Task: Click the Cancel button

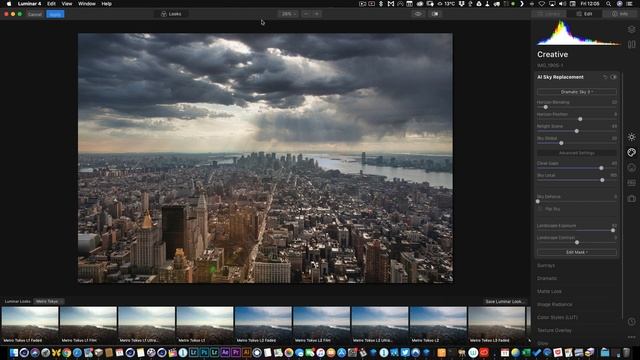Action: click(x=35, y=14)
